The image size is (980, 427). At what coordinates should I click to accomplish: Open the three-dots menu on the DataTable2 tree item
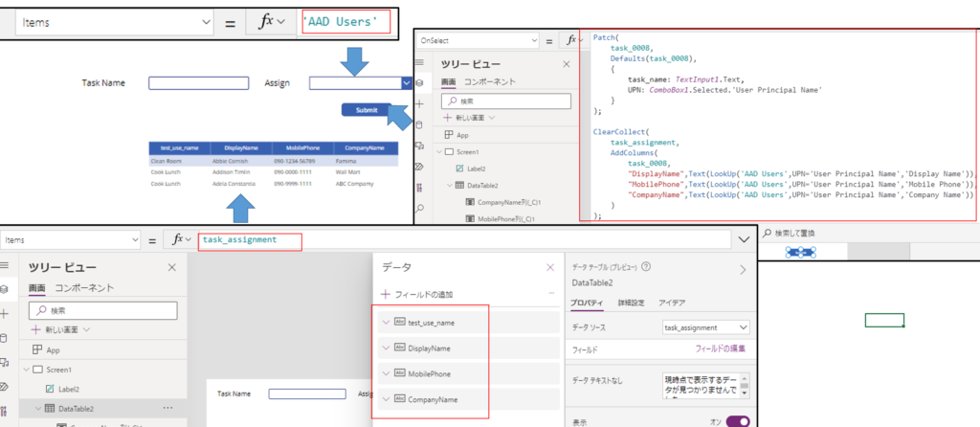click(168, 409)
